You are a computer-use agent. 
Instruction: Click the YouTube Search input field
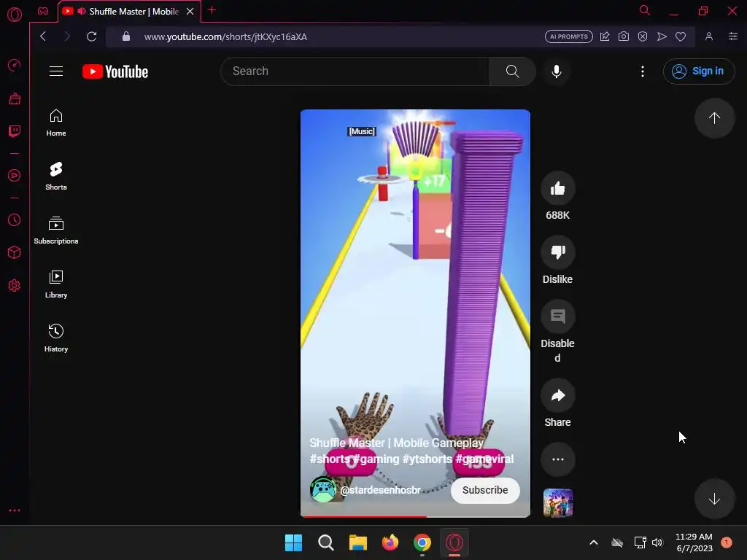(355, 71)
